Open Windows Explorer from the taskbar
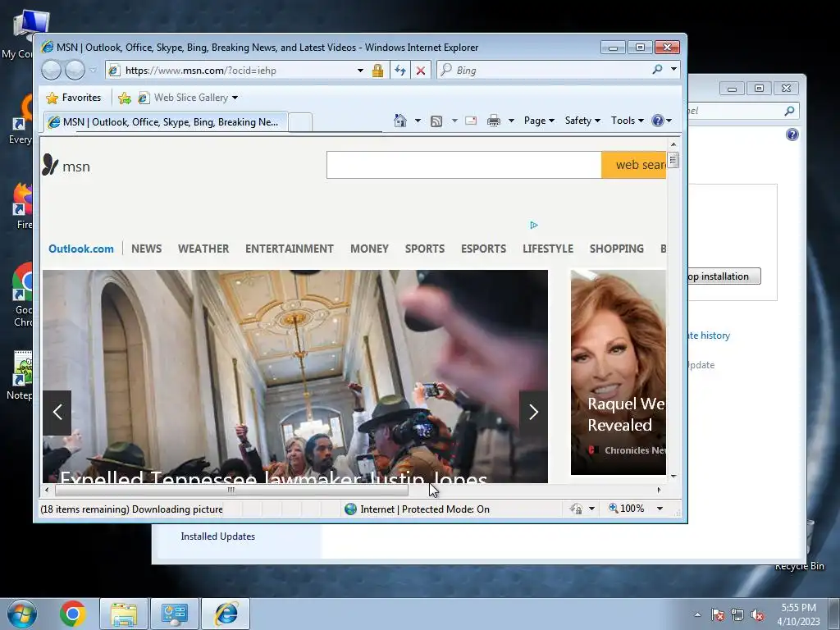The image size is (840, 630). [x=124, y=614]
